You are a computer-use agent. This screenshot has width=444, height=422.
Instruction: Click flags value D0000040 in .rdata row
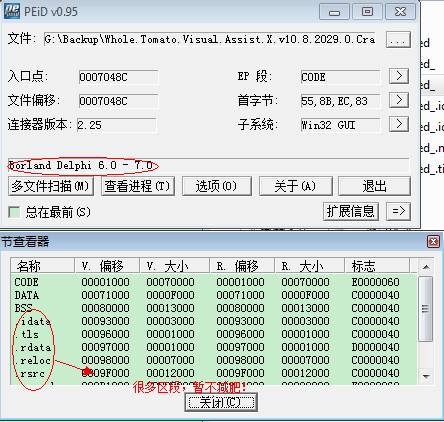375,347
